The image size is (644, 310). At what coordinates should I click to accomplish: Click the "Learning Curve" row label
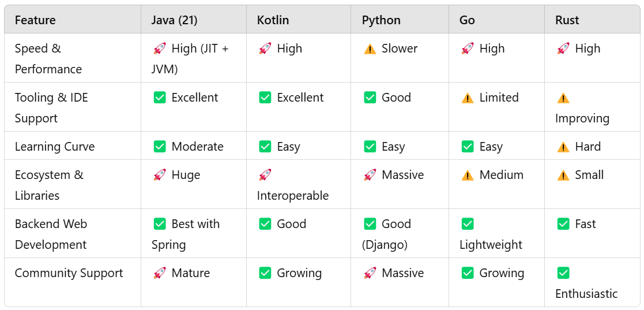tap(55, 147)
